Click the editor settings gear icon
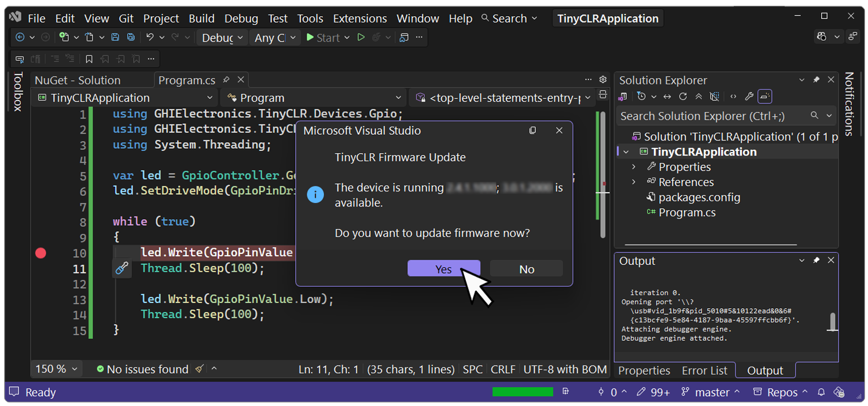 coord(602,80)
